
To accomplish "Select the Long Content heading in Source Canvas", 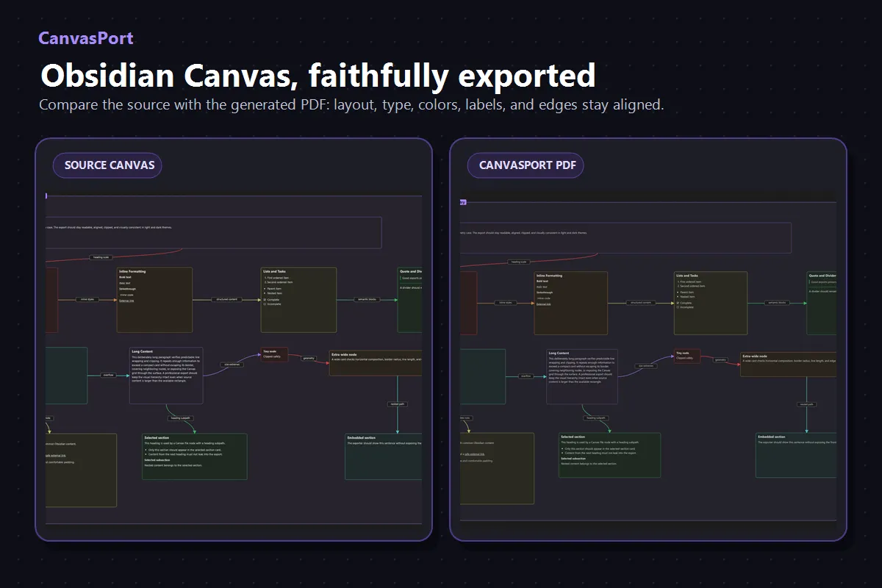I will click(143, 351).
